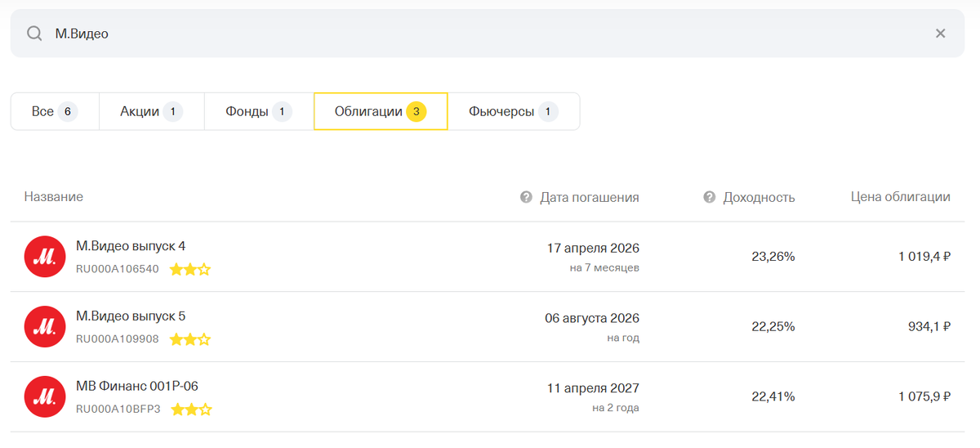Click the bond price 1 019,4 ₽
980x448 pixels.
[924, 257]
